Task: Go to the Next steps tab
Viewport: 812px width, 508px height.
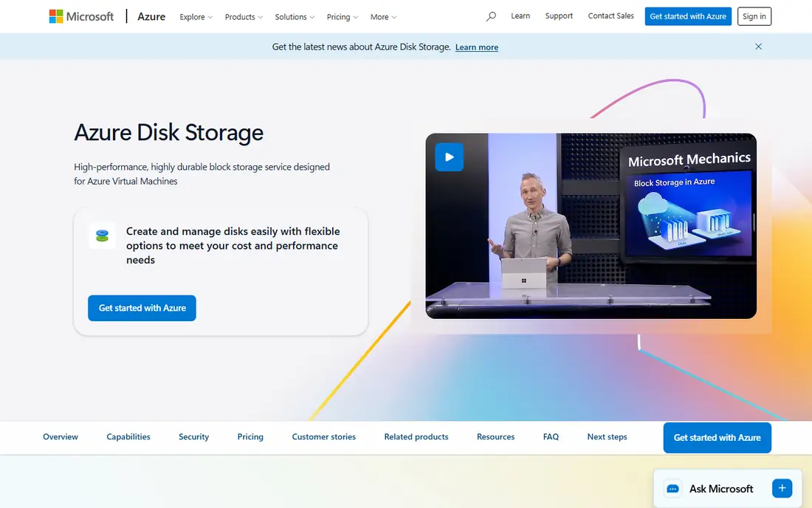Action: tap(607, 437)
